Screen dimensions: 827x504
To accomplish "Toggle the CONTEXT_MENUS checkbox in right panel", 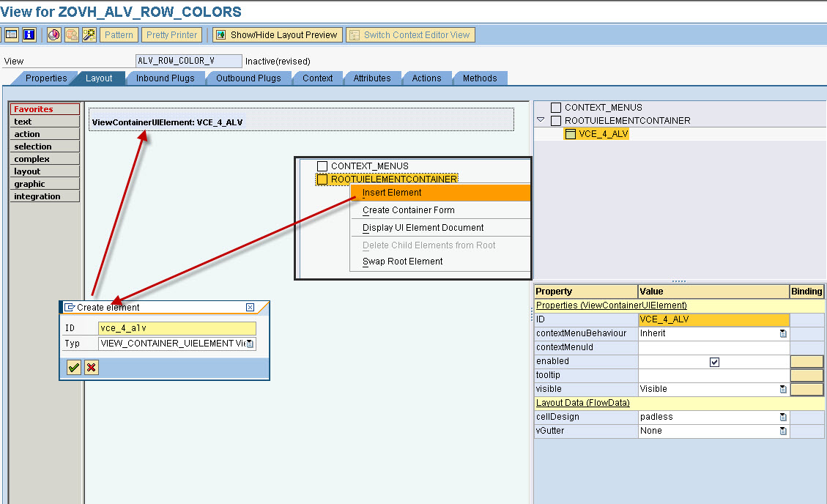I will pos(555,106).
